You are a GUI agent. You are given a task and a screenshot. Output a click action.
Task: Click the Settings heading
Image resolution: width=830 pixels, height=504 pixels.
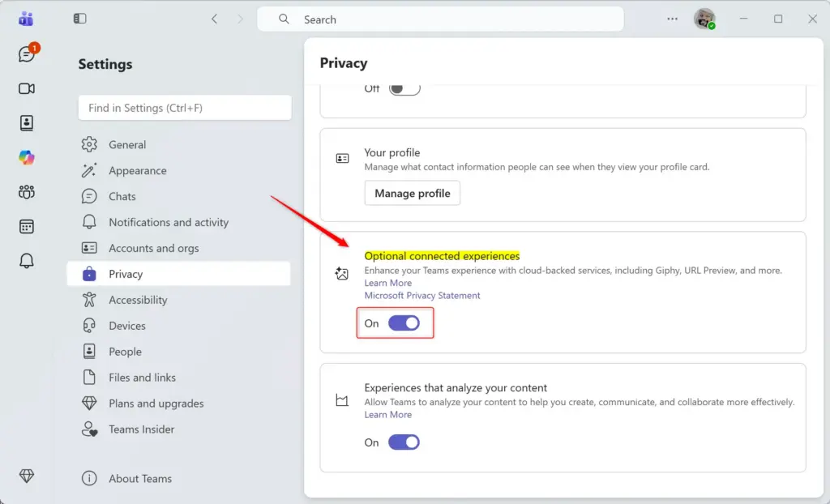click(x=105, y=64)
